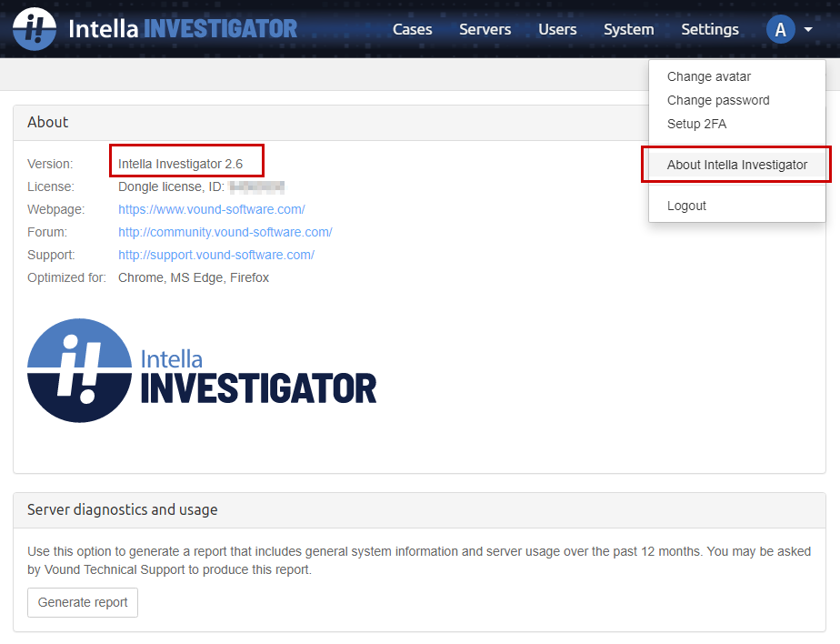
Task: Open the support.vound-software.com link
Action: point(216,255)
